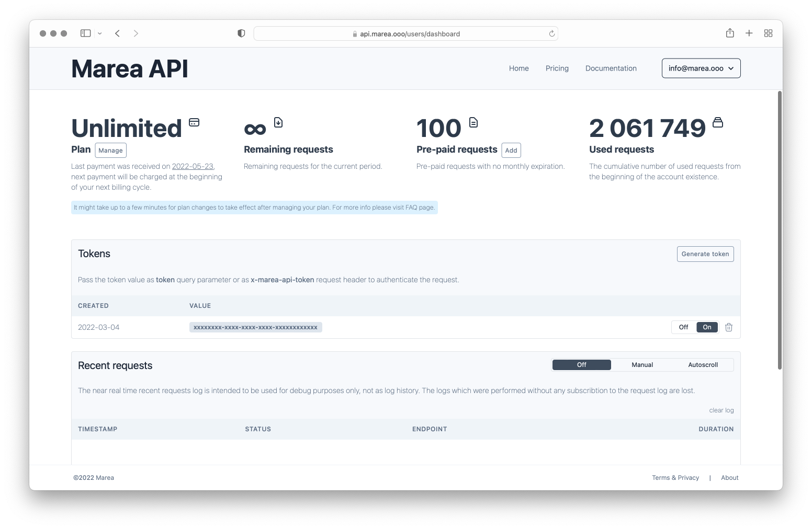812x529 pixels.
Task: Delete the token with the trash icon
Action: pos(729,327)
